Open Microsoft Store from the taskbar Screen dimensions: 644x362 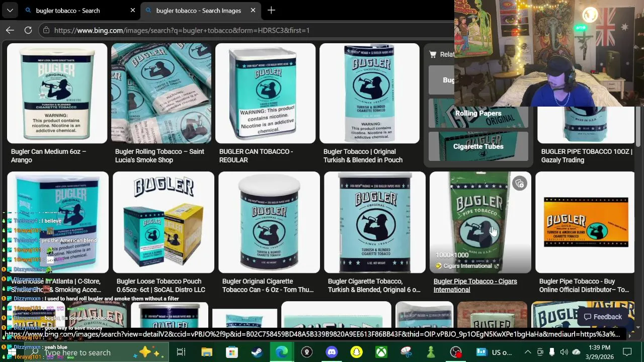tap(231, 352)
